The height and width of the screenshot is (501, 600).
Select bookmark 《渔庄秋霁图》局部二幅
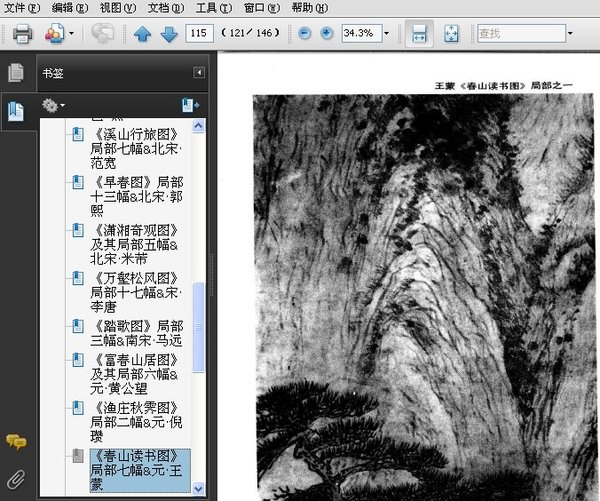[x=136, y=422]
